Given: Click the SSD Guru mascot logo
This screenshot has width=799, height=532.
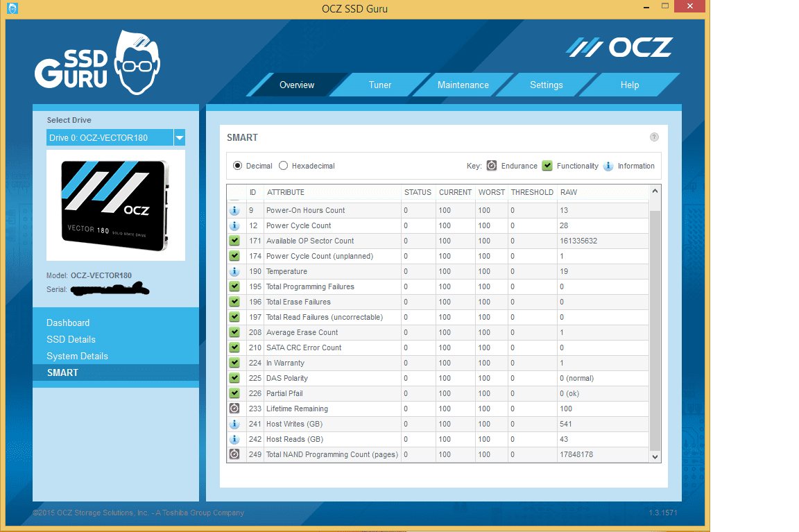Looking at the screenshot, I should coord(137,62).
